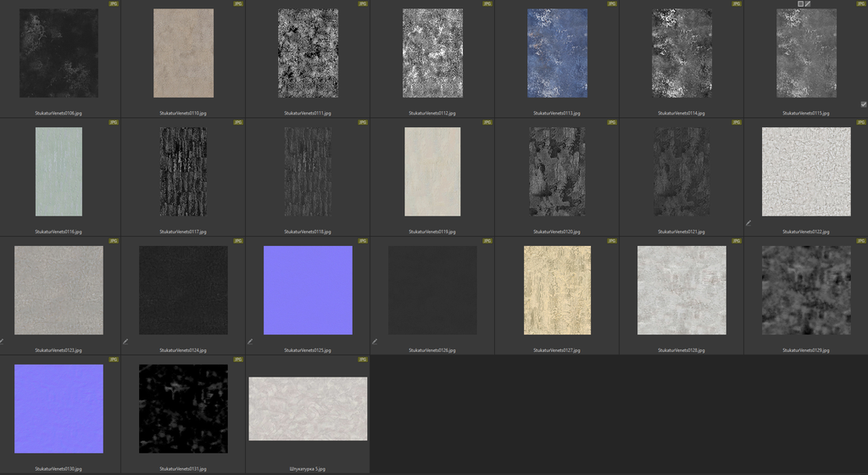Click the square icon above StukaturVenets0115 thumbnail
The width and height of the screenshot is (868, 475).
click(799, 3)
